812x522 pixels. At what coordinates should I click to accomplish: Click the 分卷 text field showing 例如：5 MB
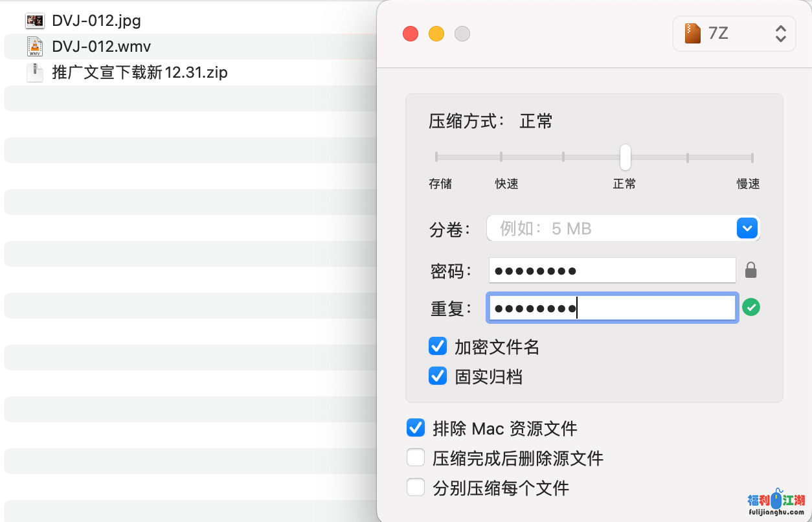[x=609, y=229]
